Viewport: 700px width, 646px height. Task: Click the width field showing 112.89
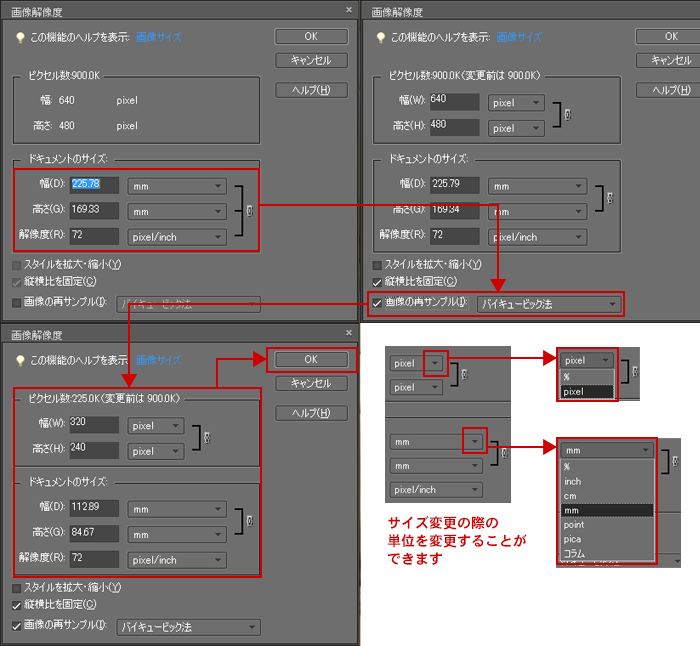pyautogui.click(x=94, y=508)
